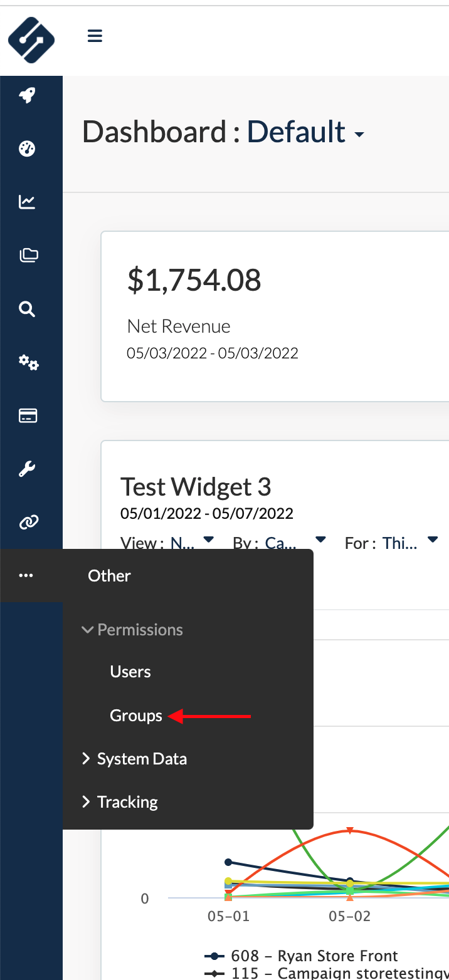This screenshot has height=980, width=449.
Task: Click the rocket icon in sidebar
Action: [27, 96]
